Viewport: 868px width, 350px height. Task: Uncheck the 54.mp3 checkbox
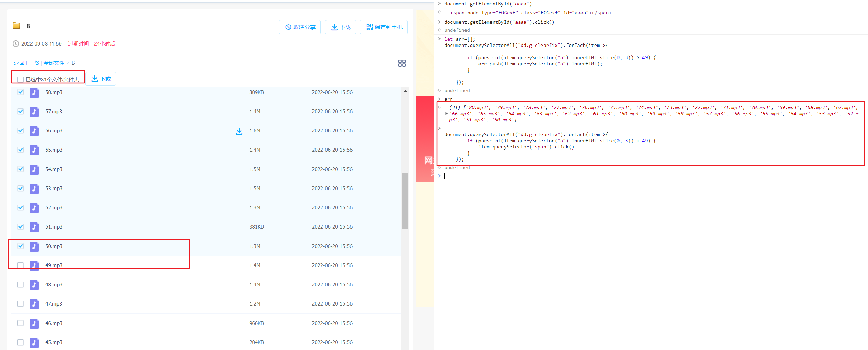coord(21,169)
